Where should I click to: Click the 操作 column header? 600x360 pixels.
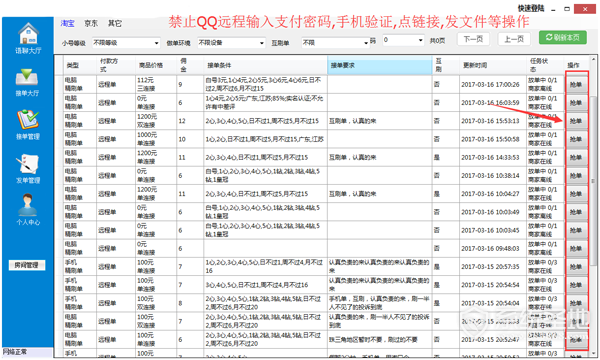tap(576, 65)
